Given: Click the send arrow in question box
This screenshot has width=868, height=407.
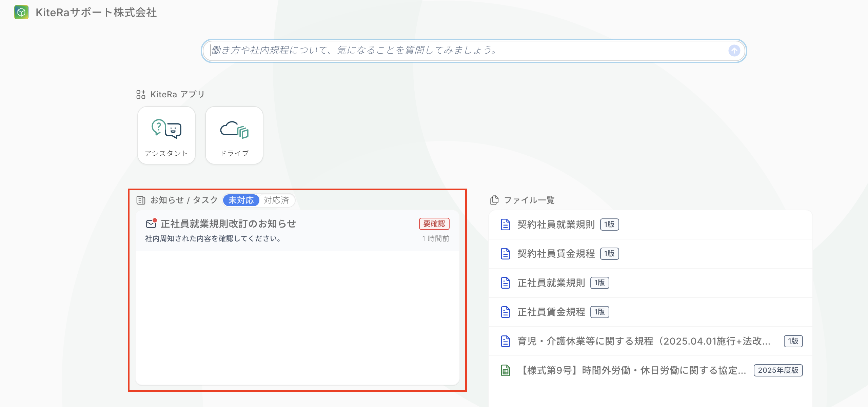Looking at the screenshot, I should click(734, 51).
